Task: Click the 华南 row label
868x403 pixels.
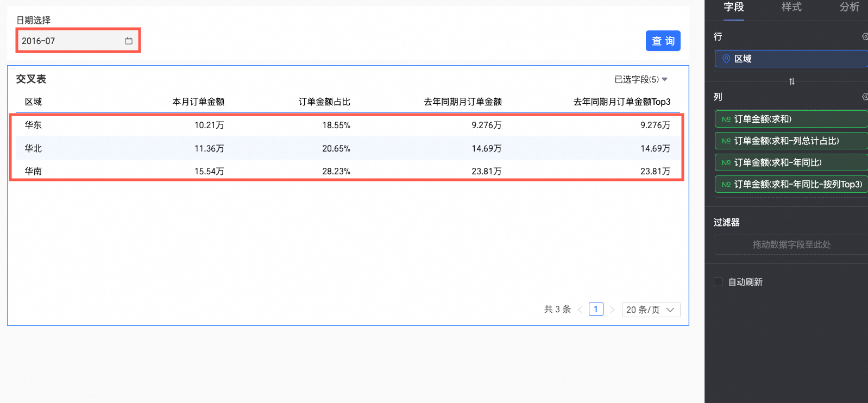Action: pos(33,171)
